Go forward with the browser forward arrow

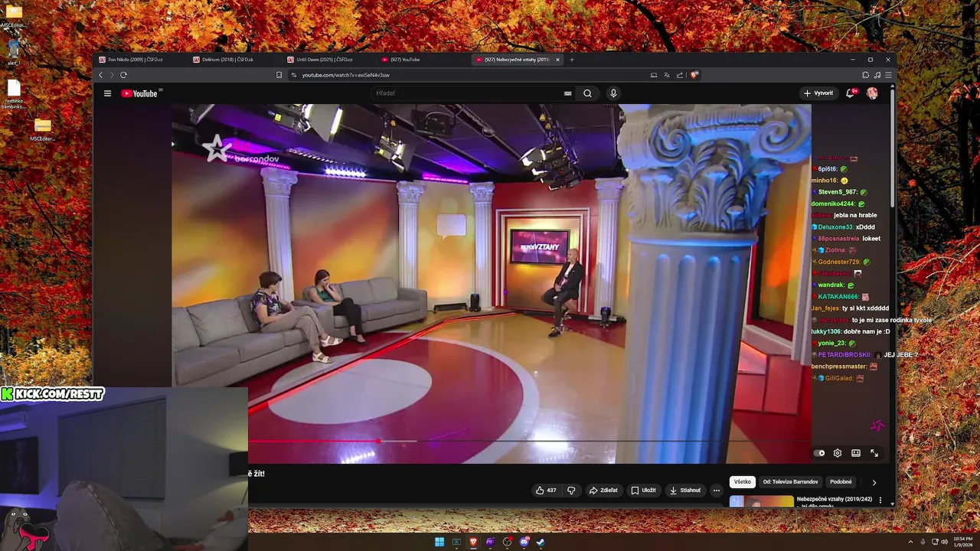click(x=112, y=75)
